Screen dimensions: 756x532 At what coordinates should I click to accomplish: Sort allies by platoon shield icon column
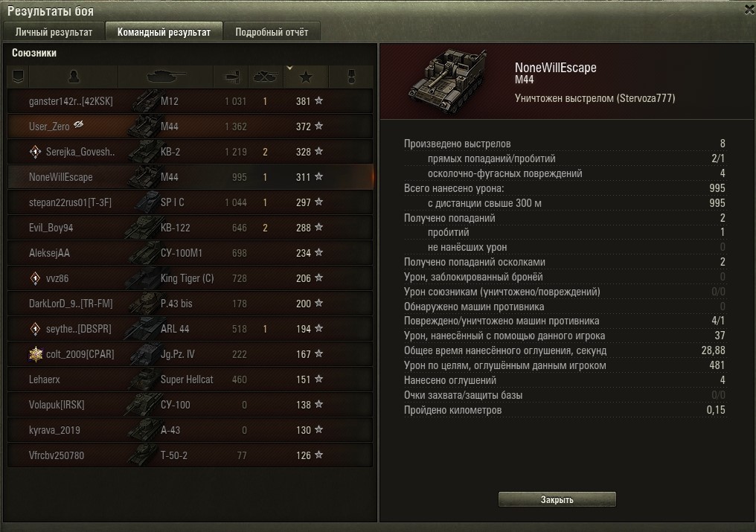pyautogui.click(x=19, y=76)
